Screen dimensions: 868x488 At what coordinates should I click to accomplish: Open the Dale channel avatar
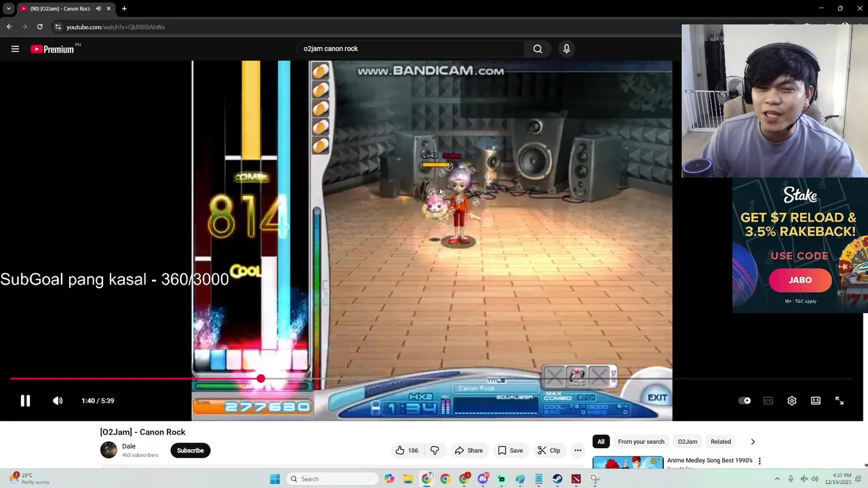(x=108, y=450)
